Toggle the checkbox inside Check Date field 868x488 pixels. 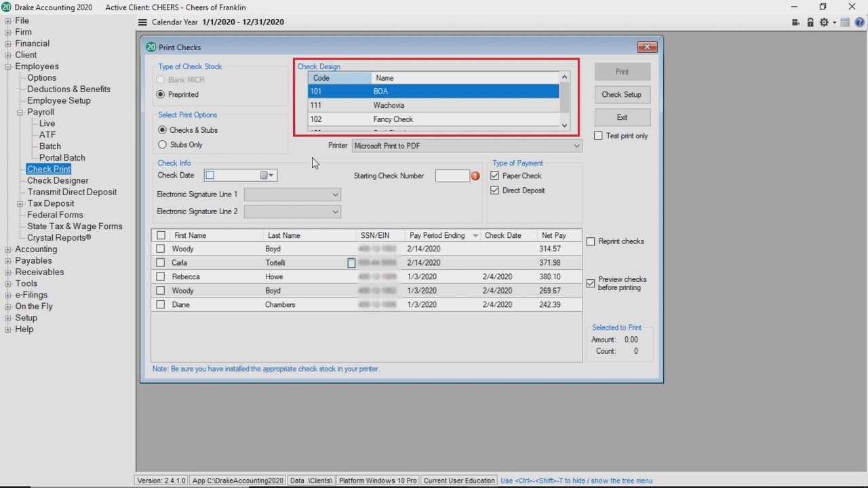pyautogui.click(x=210, y=176)
